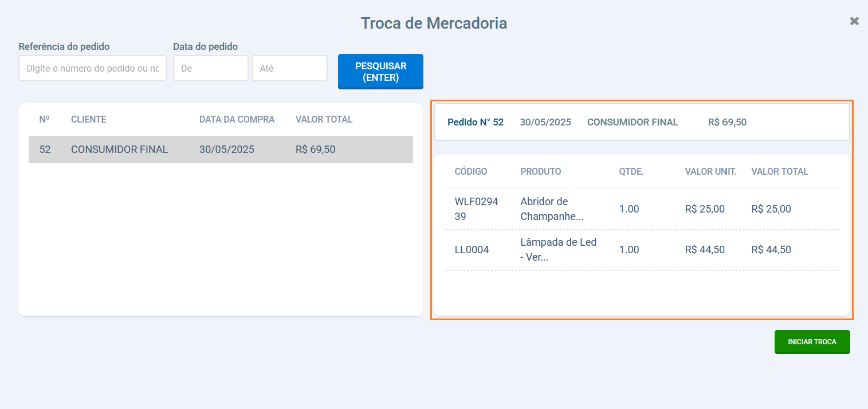Click the PRODUTO column header
The width and height of the screenshot is (868, 409).
coord(540,171)
